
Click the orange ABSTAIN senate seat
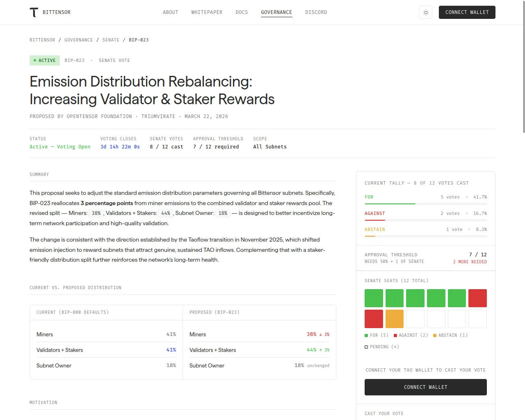[394, 319]
